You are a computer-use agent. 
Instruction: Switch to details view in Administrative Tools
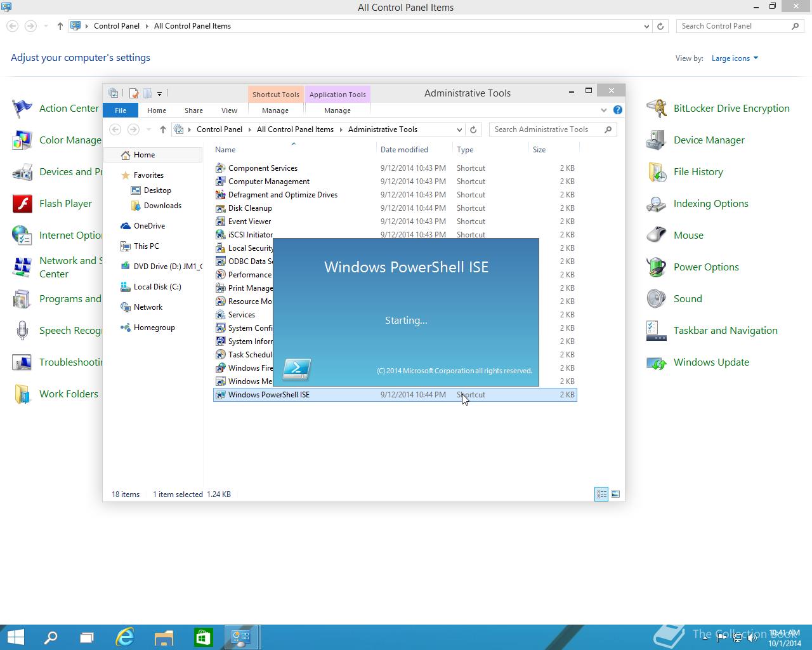pyautogui.click(x=601, y=494)
